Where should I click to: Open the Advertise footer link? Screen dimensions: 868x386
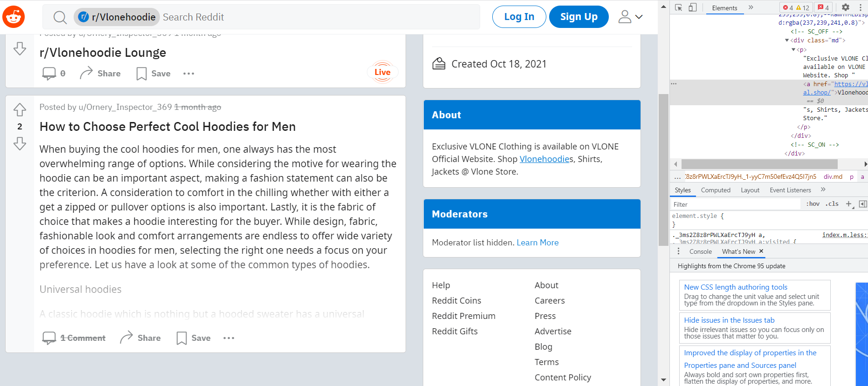click(553, 331)
